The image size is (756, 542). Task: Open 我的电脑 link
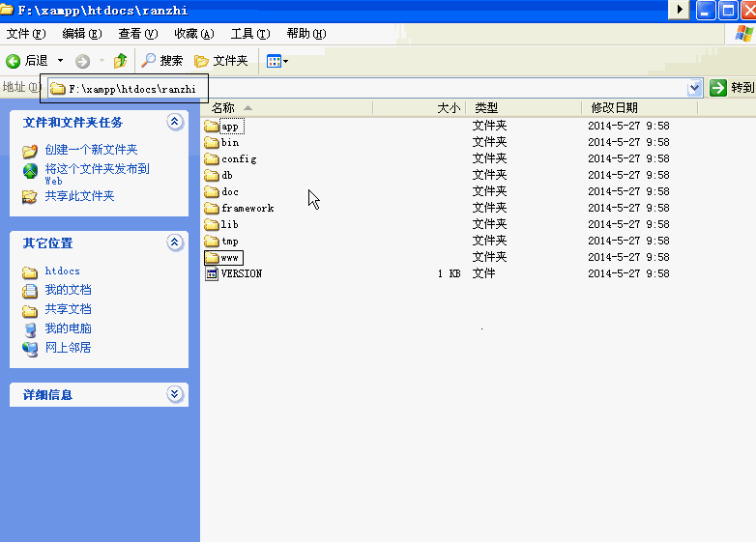[x=68, y=328]
